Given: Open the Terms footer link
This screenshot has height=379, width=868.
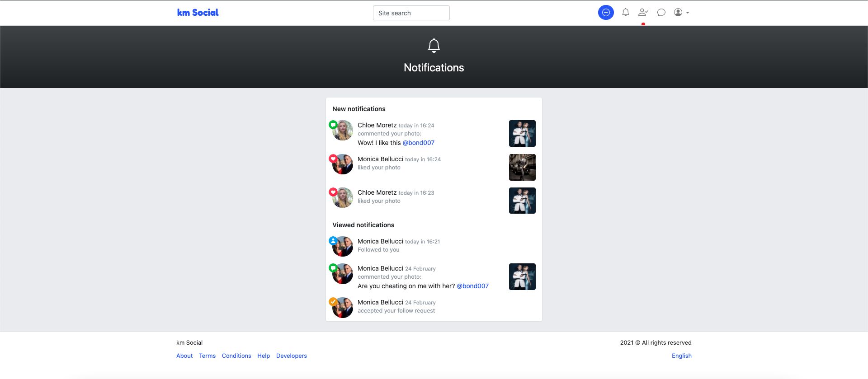Looking at the screenshot, I should pos(207,356).
